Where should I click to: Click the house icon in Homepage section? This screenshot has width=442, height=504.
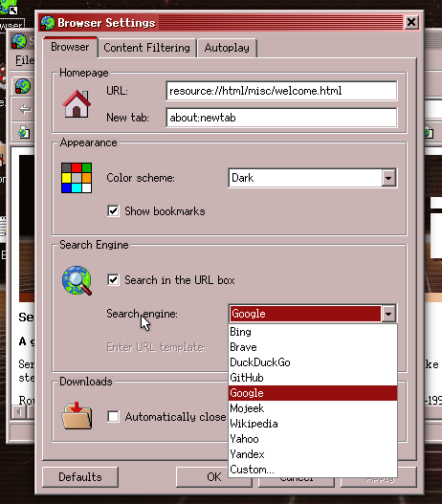coord(77,104)
